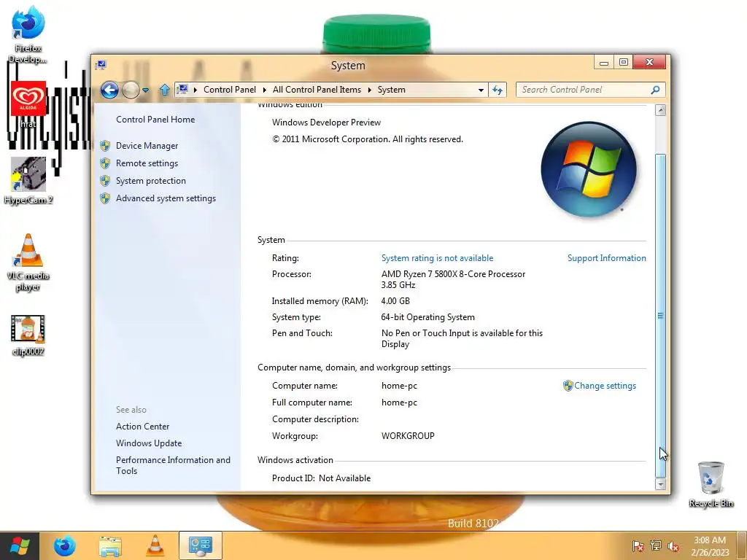
Task: Click System rating is not available link
Action: point(438,258)
